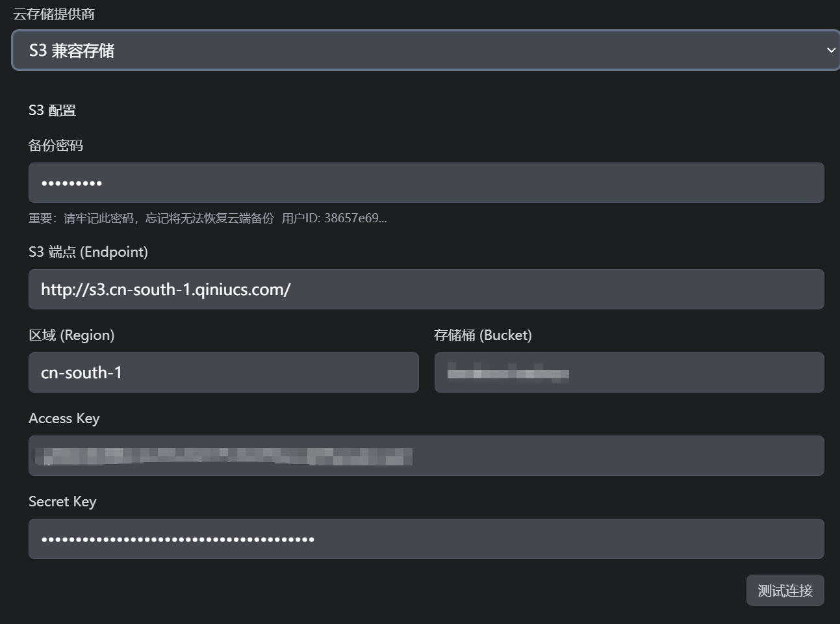Viewport: 840px width, 624px height.
Task: Click the 'S3 配置' section heading
Action: coord(52,110)
